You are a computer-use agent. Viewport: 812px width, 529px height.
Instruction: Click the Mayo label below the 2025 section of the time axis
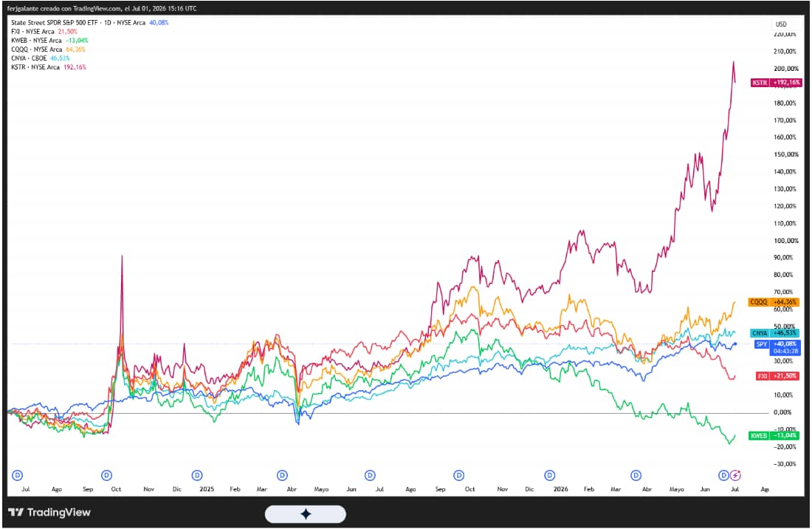(322, 489)
